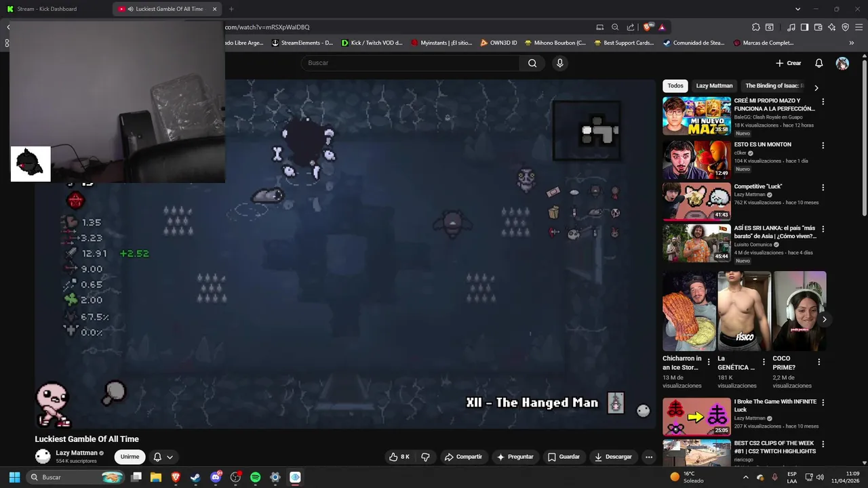
Task: Open Brave Leo AI sparkle icon
Action: tap(832, 27)
